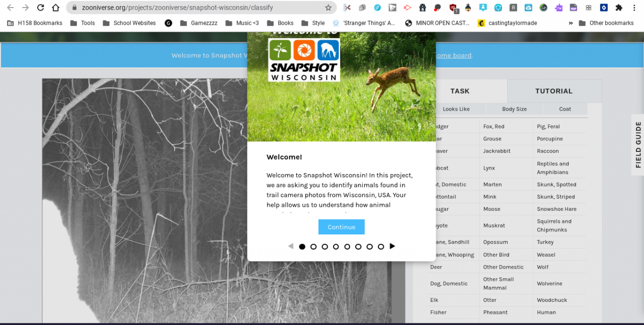Click the Snapshot Wisconsin logo
This screenshot has height=325, width=644.
tap(304, 59)
